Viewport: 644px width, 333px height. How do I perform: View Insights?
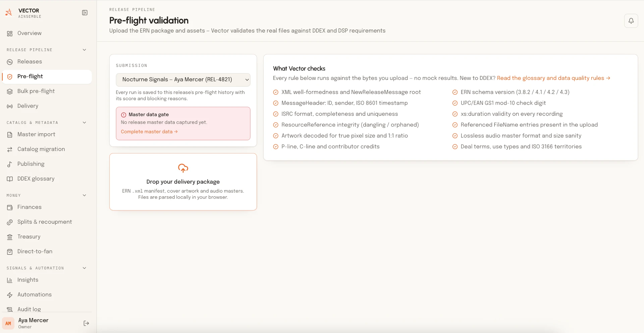[47, 280]
